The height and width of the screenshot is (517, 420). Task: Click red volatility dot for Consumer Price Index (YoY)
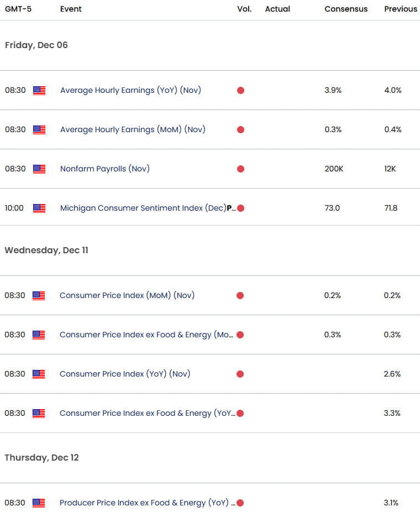click(x=240, y=374)
